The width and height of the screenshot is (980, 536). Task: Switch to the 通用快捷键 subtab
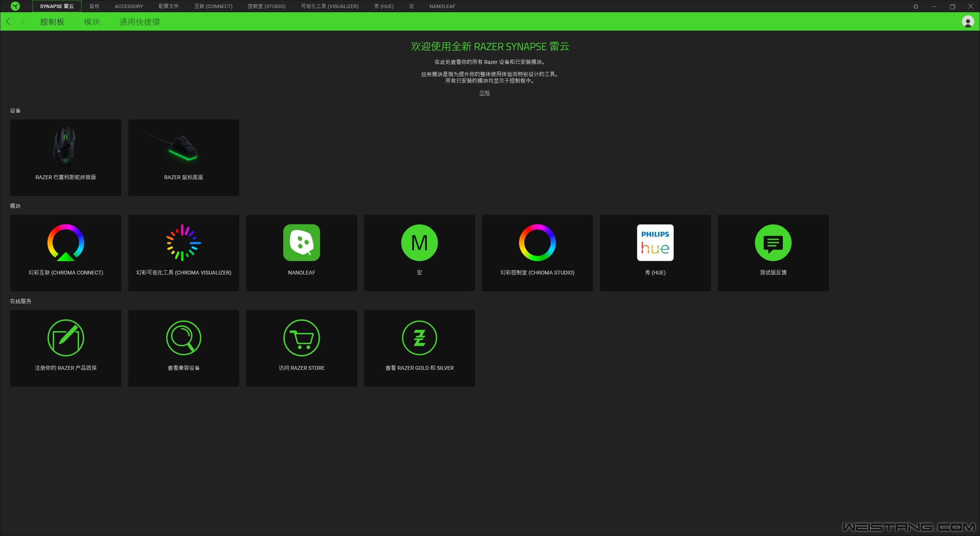(x=140, y=22)
